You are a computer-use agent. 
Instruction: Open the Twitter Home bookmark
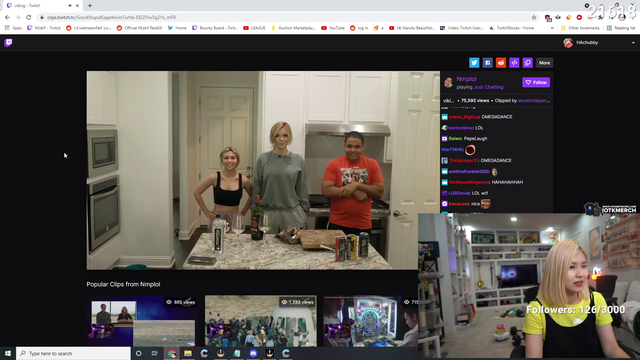(177, 28)
